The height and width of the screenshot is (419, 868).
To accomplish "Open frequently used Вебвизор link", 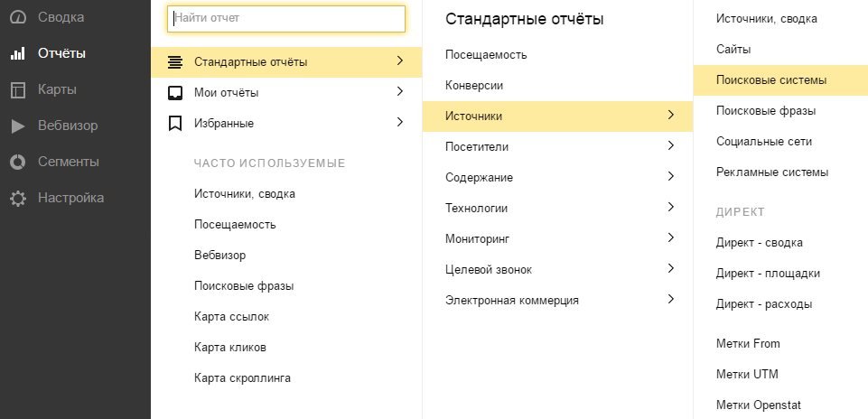I will 219,256.
